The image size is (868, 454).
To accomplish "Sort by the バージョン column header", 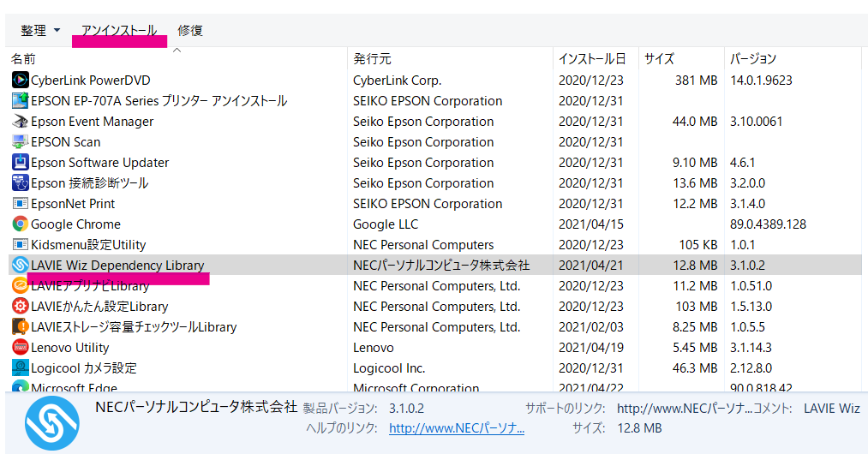I will click(753, 59).
